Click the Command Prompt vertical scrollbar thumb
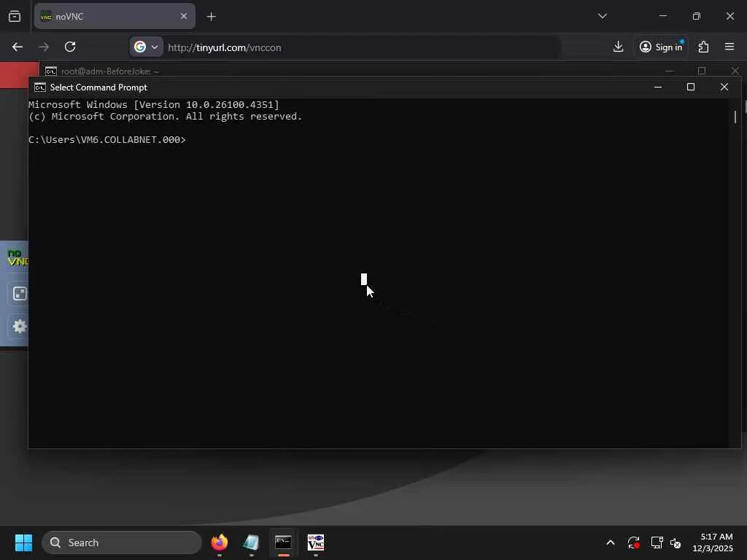This screenshot has width=747, height=560. click(x=735, y=117)
